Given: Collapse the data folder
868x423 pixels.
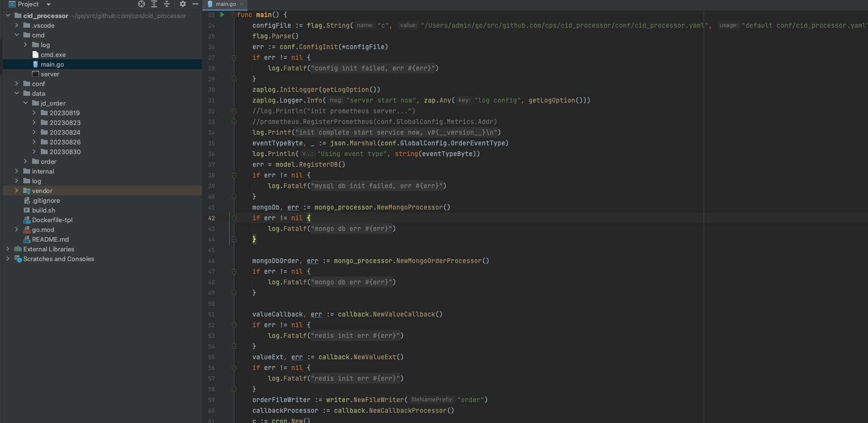Looking at the screenshot, I should point(17,93).
